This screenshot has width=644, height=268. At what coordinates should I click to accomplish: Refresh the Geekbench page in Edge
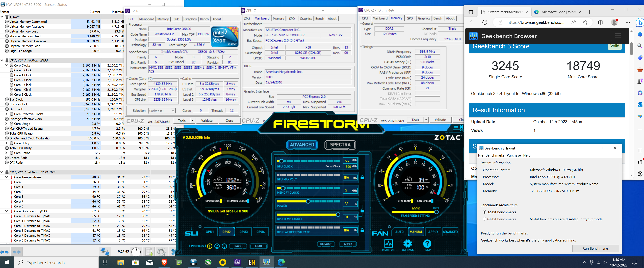pos(485,22)
